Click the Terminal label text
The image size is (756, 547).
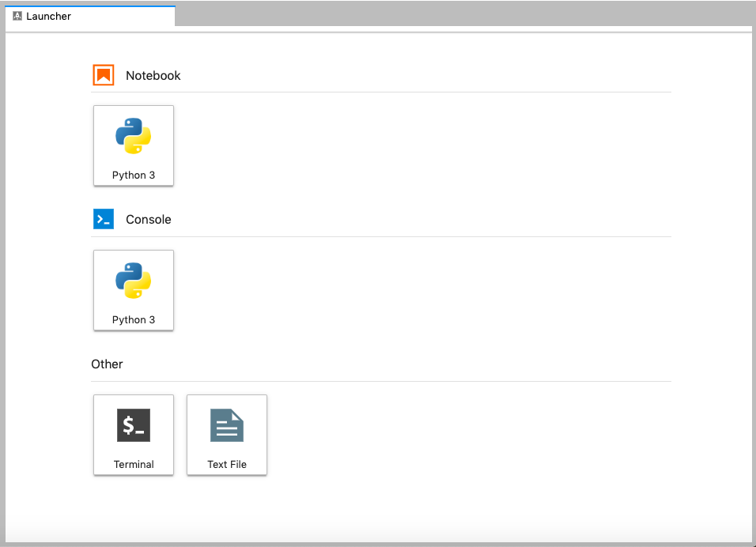[134, 465]
